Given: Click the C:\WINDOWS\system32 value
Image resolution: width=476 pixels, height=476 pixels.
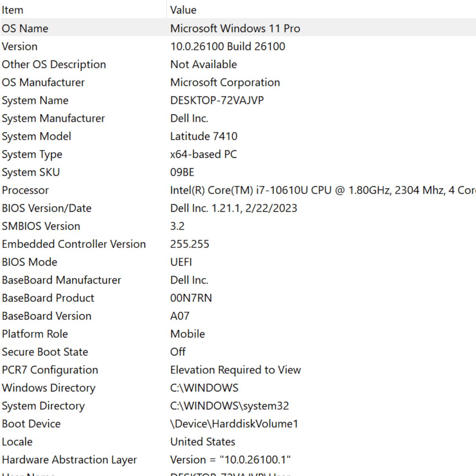Looking at the screenshot, I should pos(230,406).
